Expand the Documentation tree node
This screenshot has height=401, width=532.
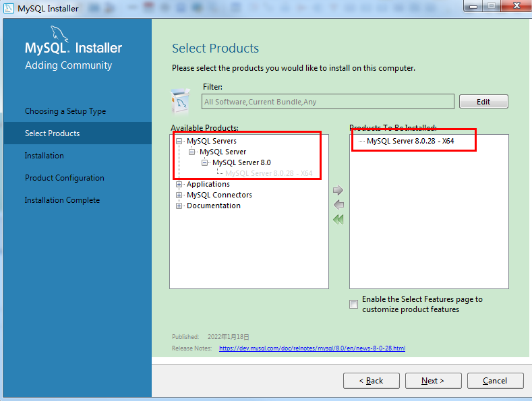pyautogui.click(x=179, y=206)
